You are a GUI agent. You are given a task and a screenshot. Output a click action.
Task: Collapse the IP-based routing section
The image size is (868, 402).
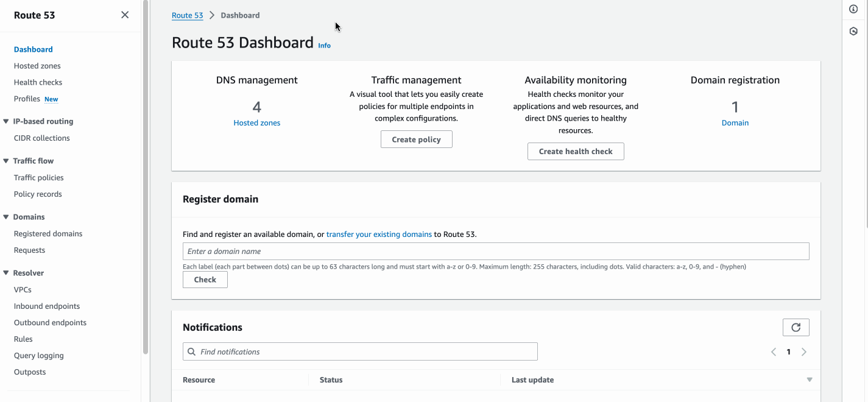tap(6, 121)
